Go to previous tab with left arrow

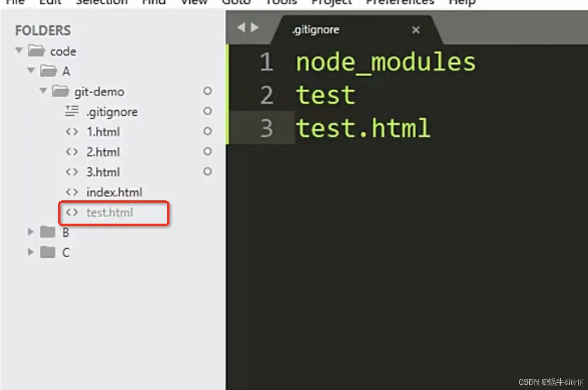point(241,27)
